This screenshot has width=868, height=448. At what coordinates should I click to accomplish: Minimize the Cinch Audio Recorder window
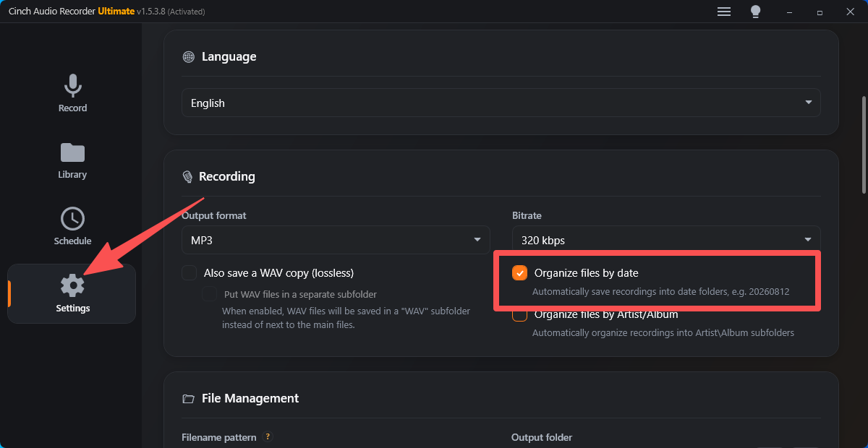point(788,12)
